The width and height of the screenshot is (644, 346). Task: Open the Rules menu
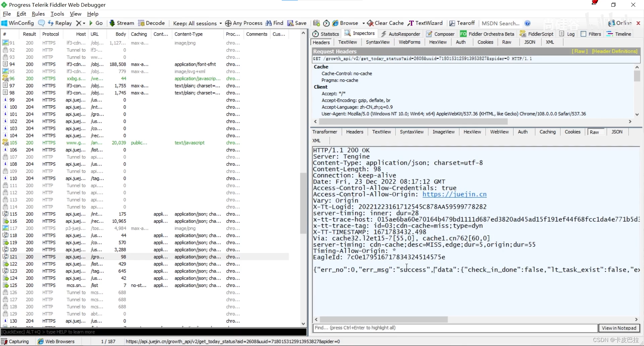tap(38, 14)
